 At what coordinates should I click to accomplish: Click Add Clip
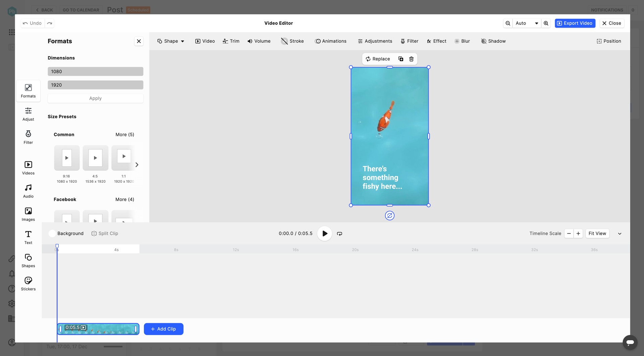[164, 329]
